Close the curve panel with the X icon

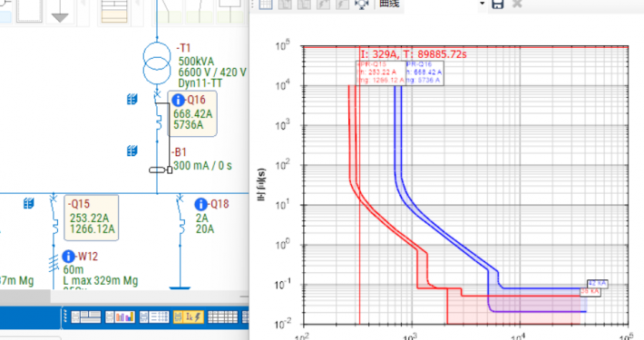point(517,5)
